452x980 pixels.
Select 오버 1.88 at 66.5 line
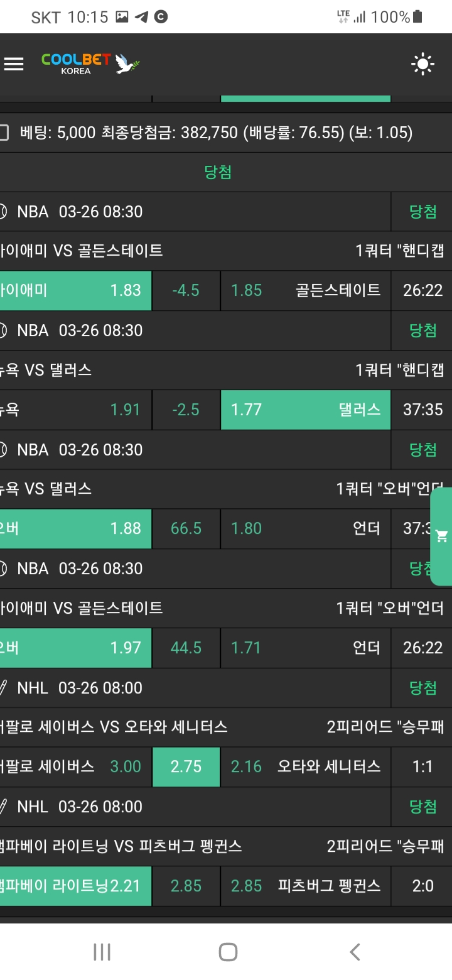click(75, 528)
